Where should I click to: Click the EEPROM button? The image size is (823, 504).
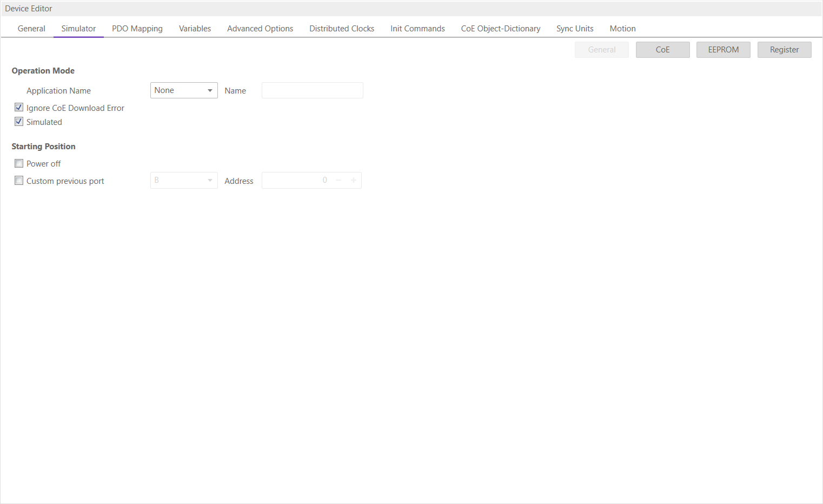723,50
